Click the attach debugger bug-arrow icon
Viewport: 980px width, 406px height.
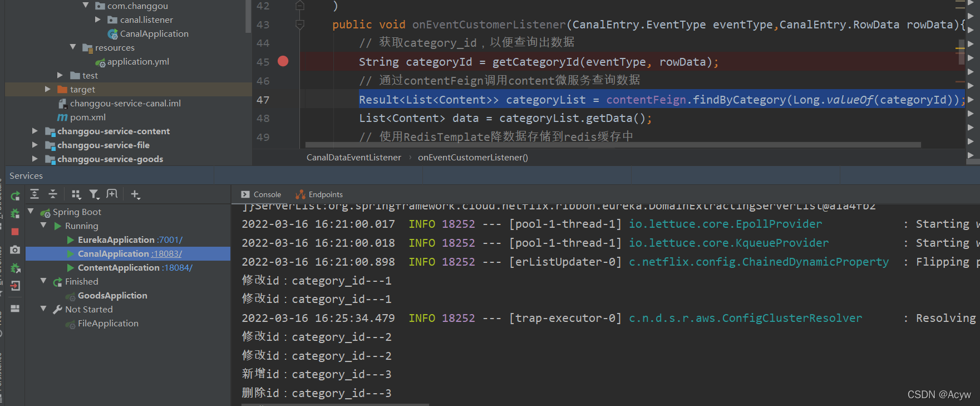tap(15, 268)
